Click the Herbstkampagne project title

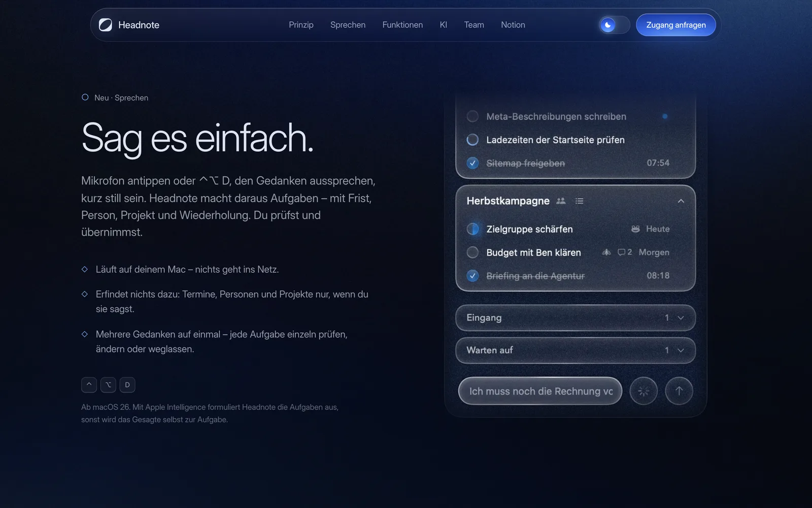508,201
